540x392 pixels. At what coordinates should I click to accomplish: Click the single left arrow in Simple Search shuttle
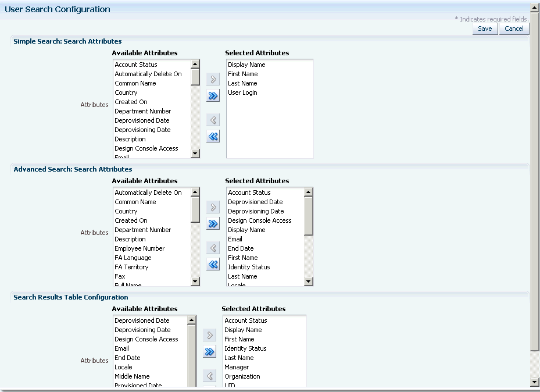pos(213,119)
